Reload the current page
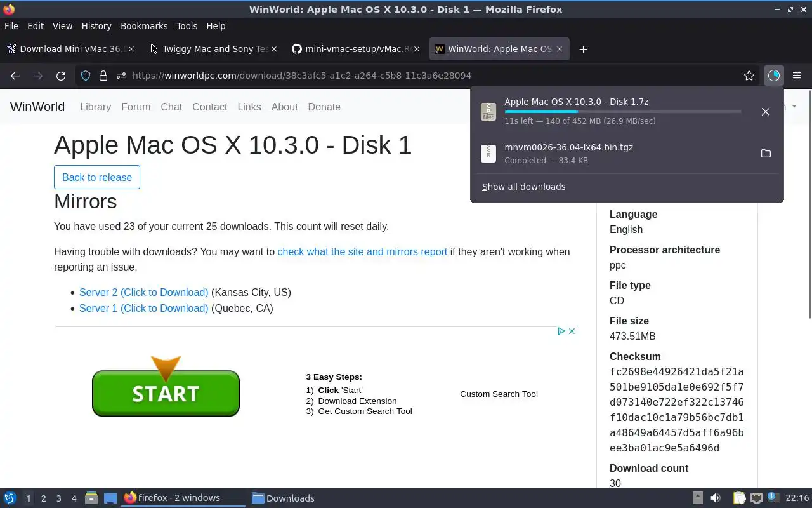Viewport: 812px width, 508px height. (61, 76)
